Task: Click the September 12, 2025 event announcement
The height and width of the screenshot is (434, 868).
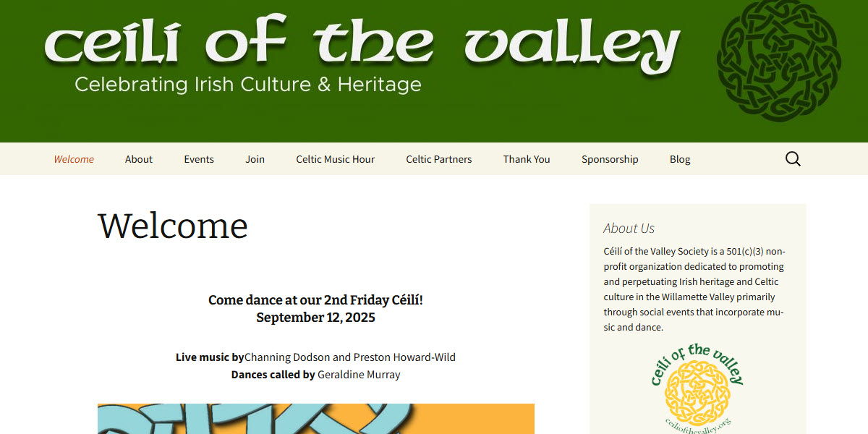Action: pos(315,317)
